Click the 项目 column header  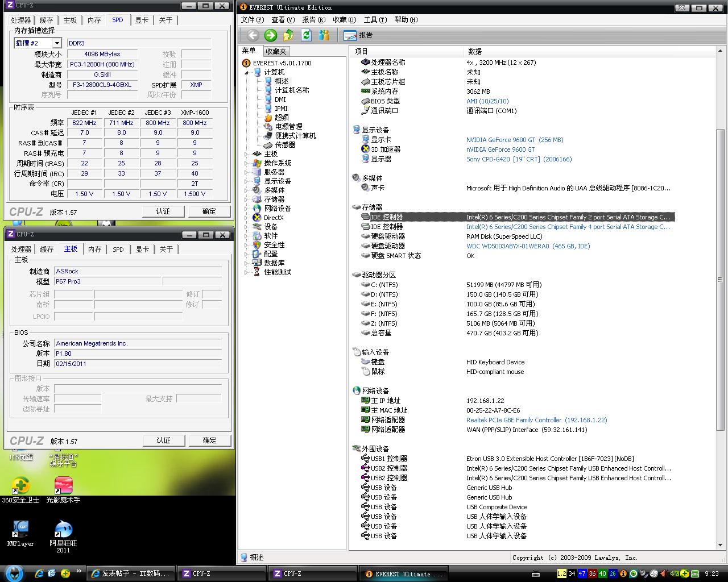pos(407,51)
